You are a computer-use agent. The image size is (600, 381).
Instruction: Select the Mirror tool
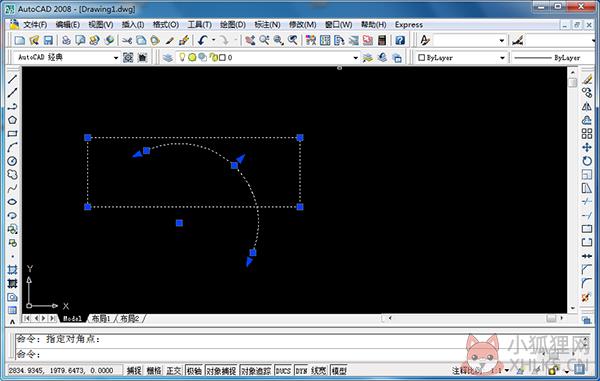click(x=587, y=106)
